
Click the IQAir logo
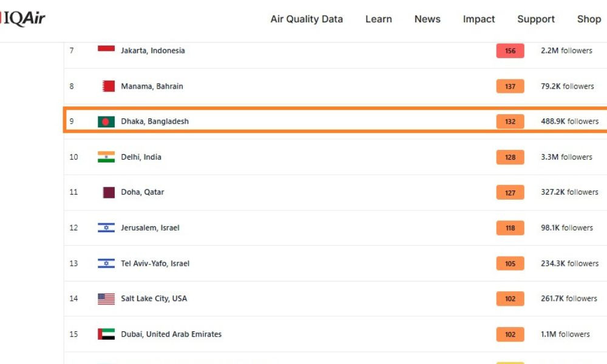pos(22,19)
